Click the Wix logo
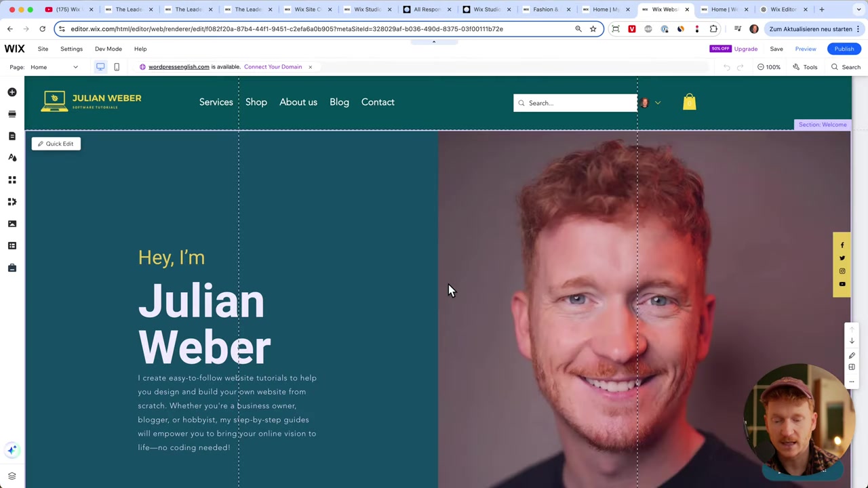Screen dimensions: 868x488 [14, 49]
